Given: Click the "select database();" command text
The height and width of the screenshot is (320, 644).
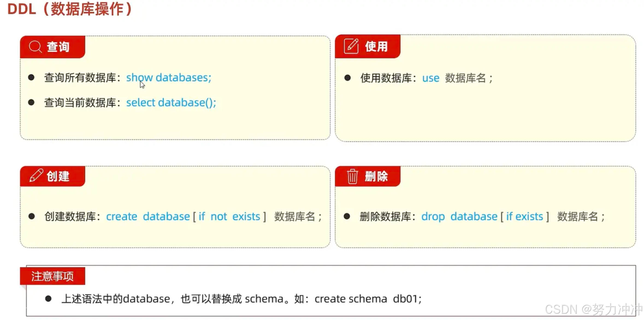Looking at the screenshot, I should pyautogui.click(x=171, y=103).
